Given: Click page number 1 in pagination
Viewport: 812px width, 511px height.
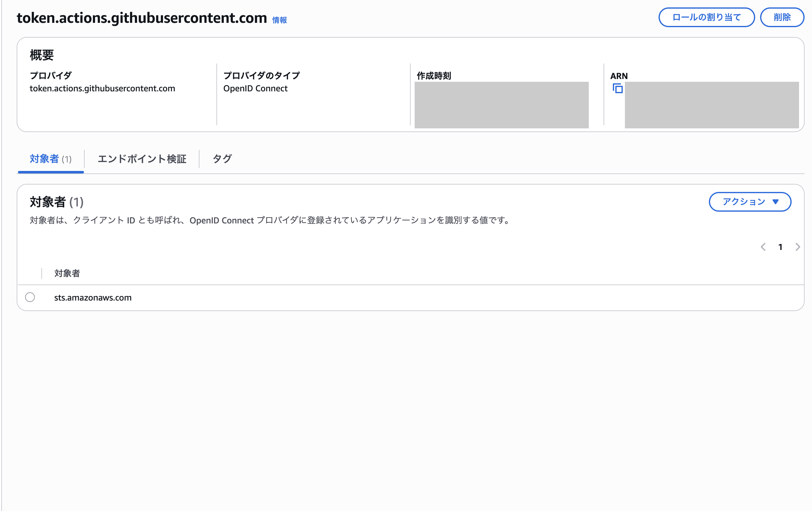Looking at the screenshot, I should coord(780,247).
